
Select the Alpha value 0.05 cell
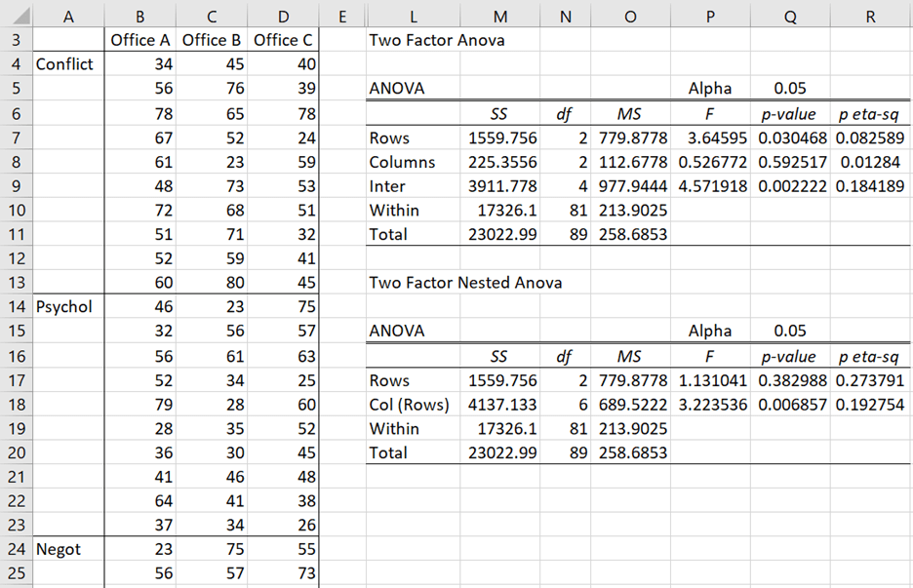pyautogui.click(x=790, y=89)
